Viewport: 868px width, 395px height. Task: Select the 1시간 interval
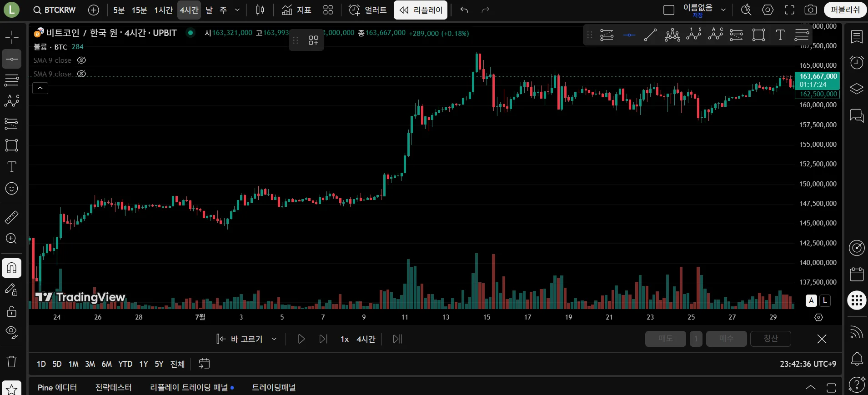coord(163,10)
